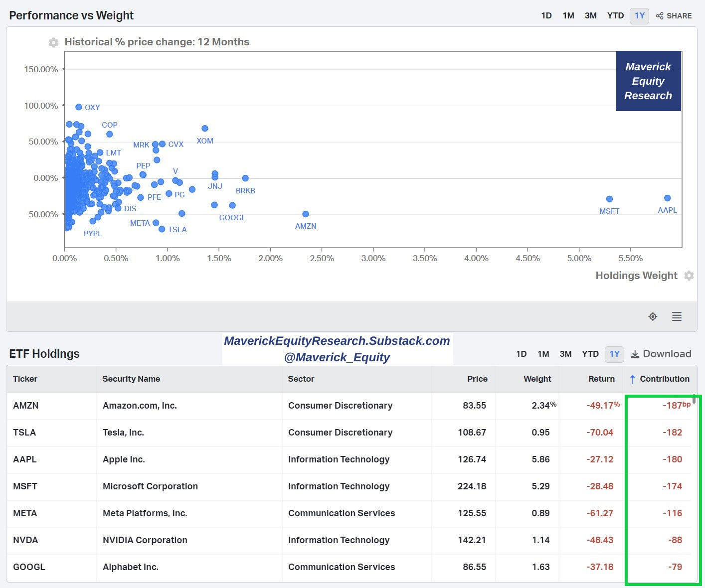This screenshot has height=588, width=705.
Task: Click the SHARE button text
Action: click(679, 15)
